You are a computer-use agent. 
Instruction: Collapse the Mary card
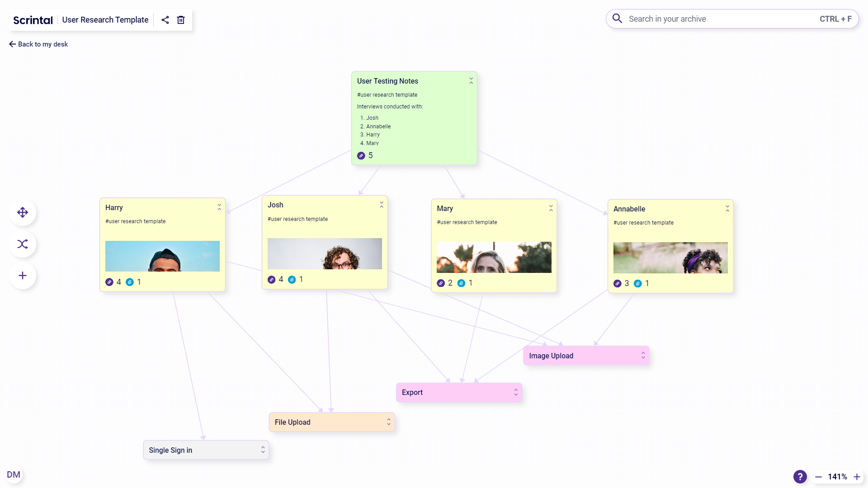(551, 207)
